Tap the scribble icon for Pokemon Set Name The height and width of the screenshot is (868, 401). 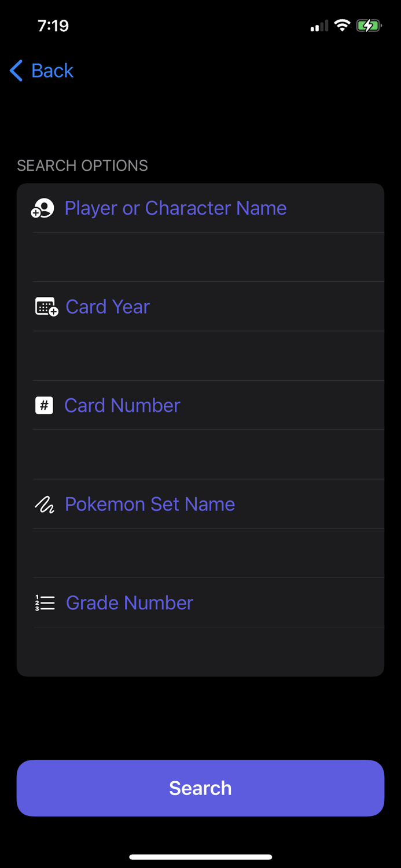[44, 504]
